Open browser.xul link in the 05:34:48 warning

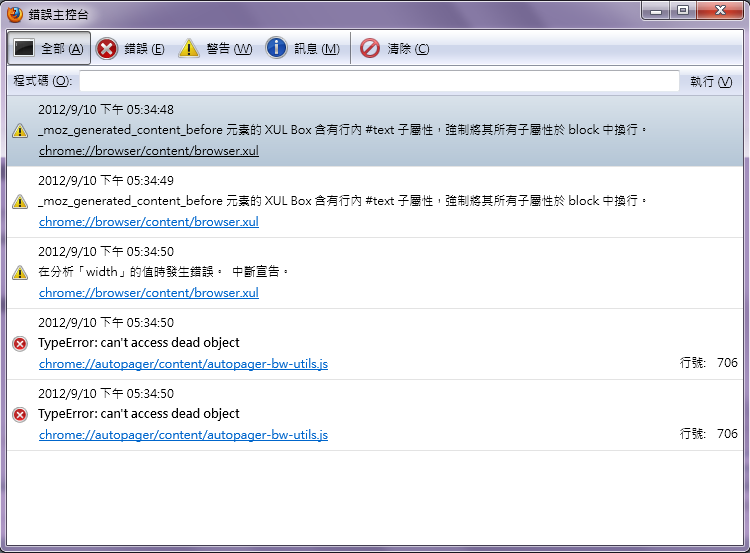(x=148, y=151)
